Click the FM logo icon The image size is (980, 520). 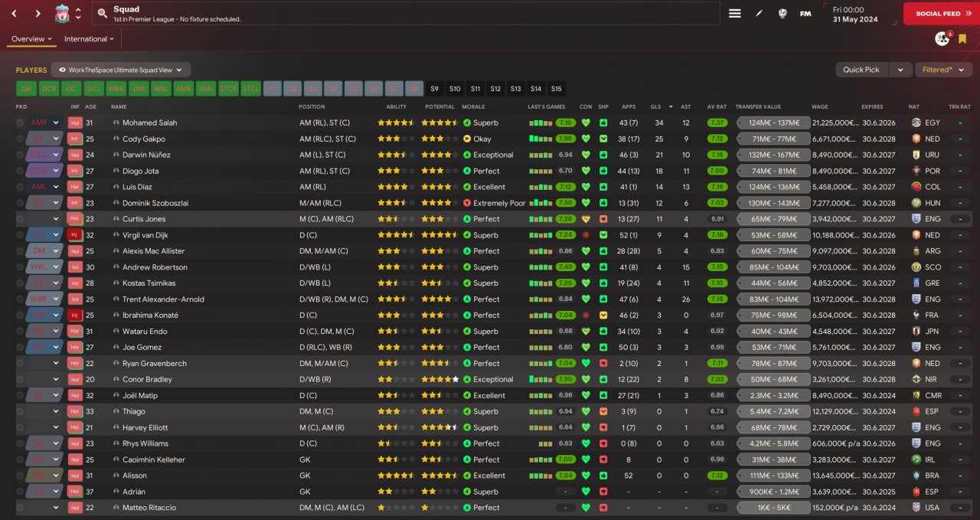pyautogui.click(x=805, y=13)
